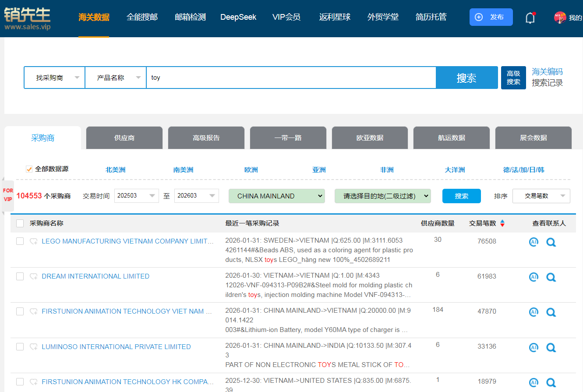Check the select-all box in table header
This screenshot has height=392, width=583.
pyautogui.click(x=20, y=223)
